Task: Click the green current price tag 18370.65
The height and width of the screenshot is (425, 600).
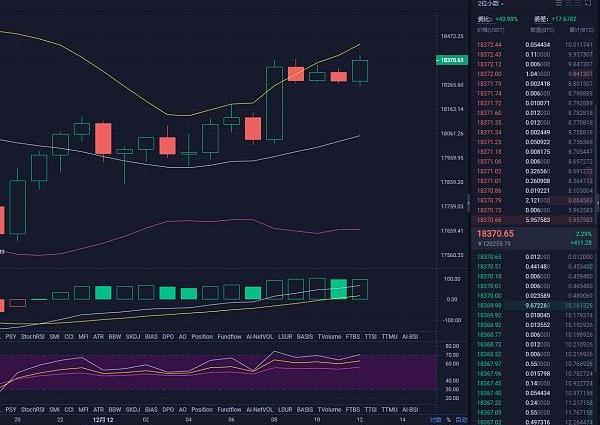Action: pos(450,60)
